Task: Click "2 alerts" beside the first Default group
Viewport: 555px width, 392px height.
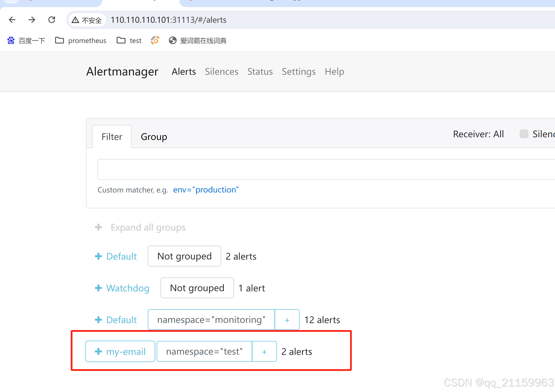Action: point(241,256)
